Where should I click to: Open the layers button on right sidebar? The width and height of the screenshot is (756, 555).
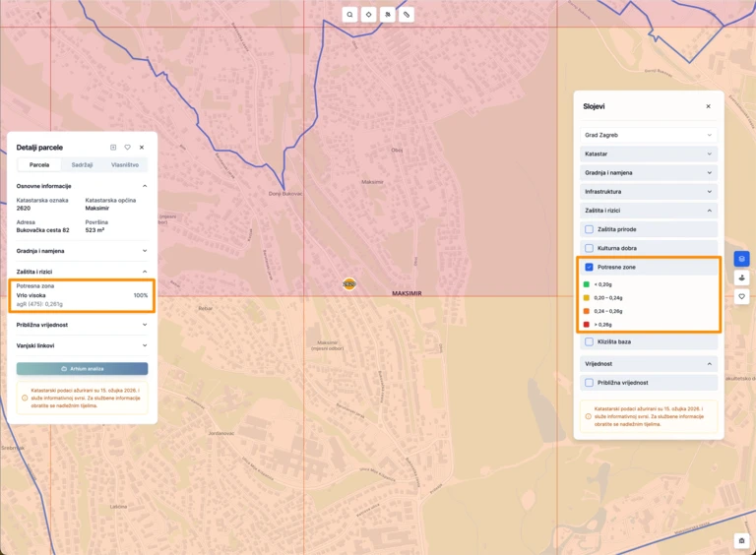[741, 259]
